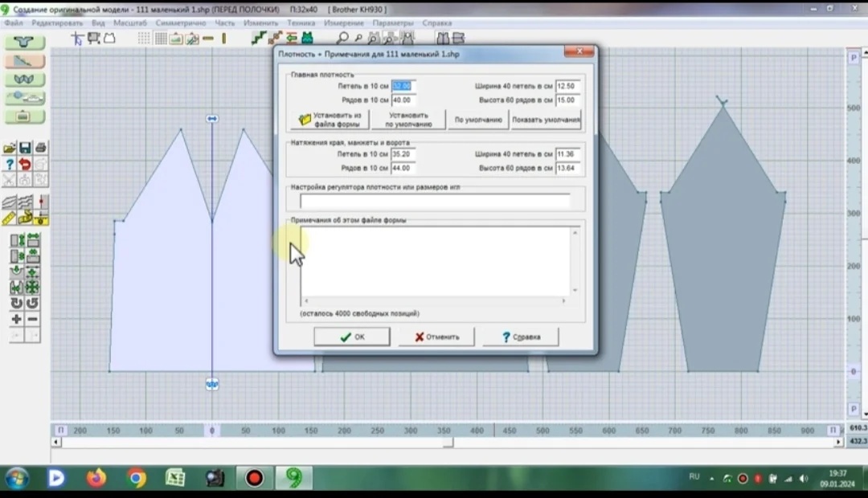The width and height of the screenshot is (868, 498).
Task: Click 'Установить по умолчанию' button
Action: (x=408, y=120)
